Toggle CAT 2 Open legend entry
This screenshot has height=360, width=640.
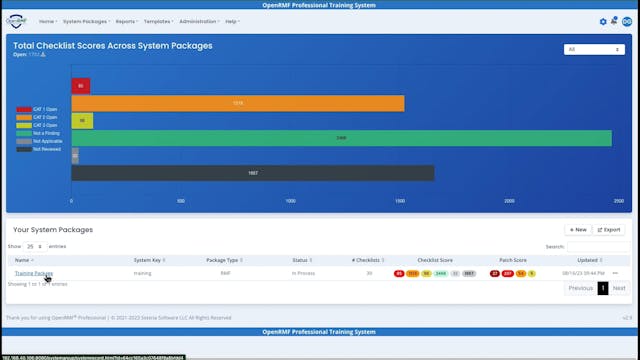(37, 117)
